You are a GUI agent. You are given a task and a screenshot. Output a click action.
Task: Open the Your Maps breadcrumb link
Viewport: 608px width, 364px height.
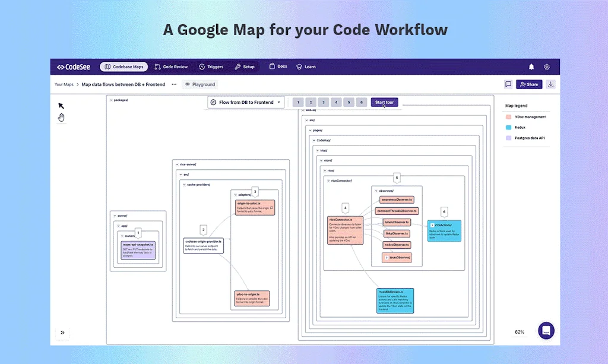64,84
